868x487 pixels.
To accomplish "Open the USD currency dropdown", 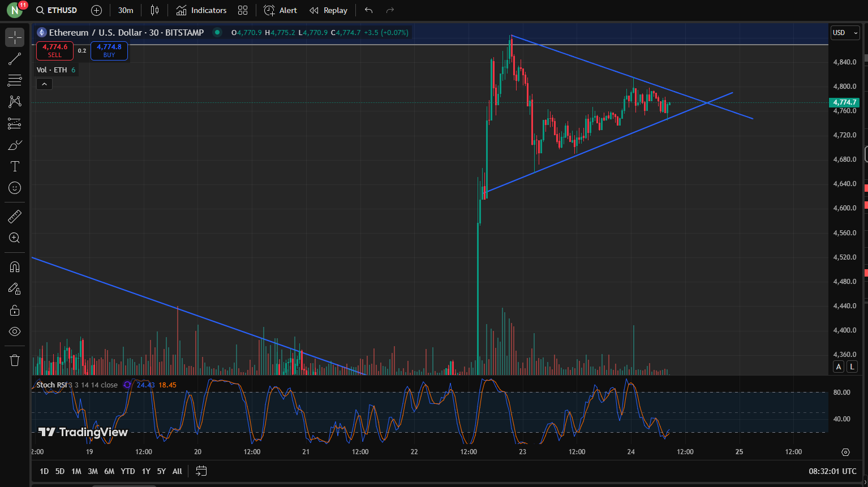I will click(x=845, y=33).
